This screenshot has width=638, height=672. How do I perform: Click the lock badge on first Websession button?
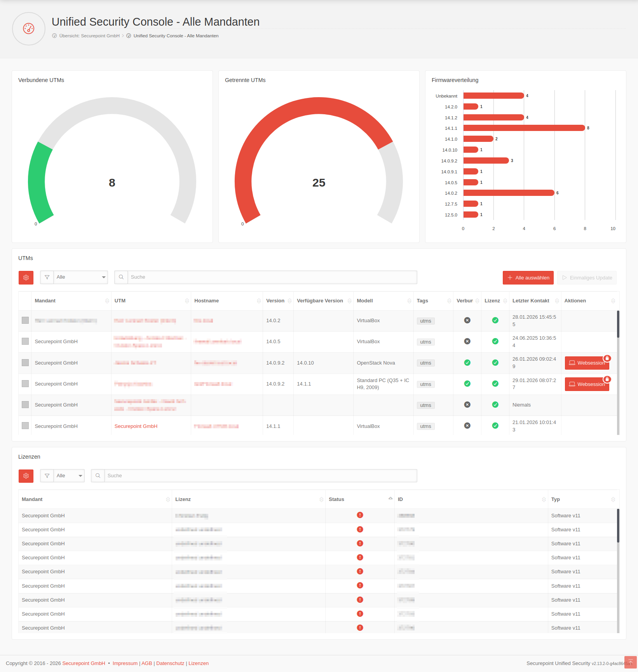[x=607, y=358]
